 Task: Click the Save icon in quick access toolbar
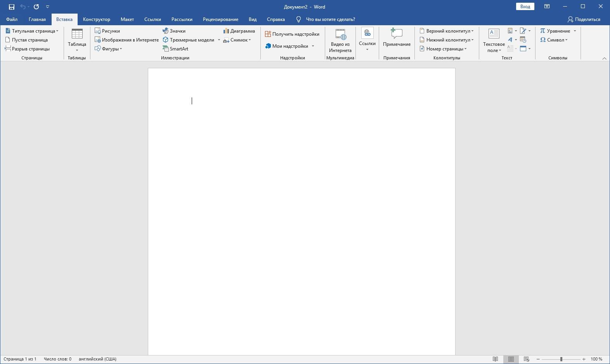point(12,7)
